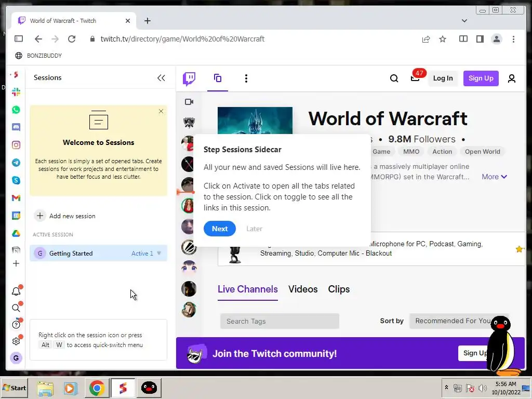Switch to Live Channels tab
The height and width of the screenshot is (399, 532).
[x=248, y=289]
